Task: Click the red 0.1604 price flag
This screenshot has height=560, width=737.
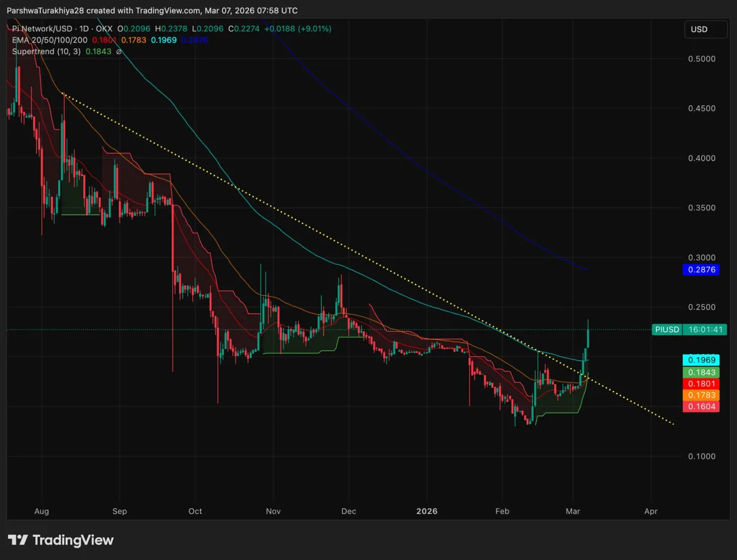Action: [x=701, y=408]
